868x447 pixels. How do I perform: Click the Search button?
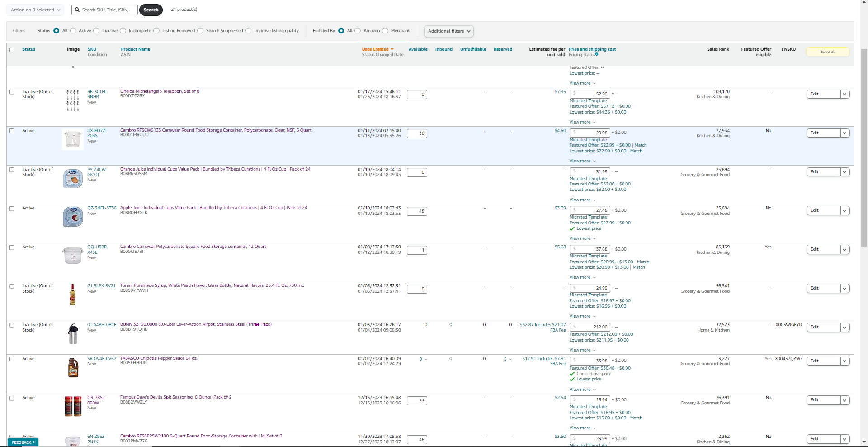151,10
